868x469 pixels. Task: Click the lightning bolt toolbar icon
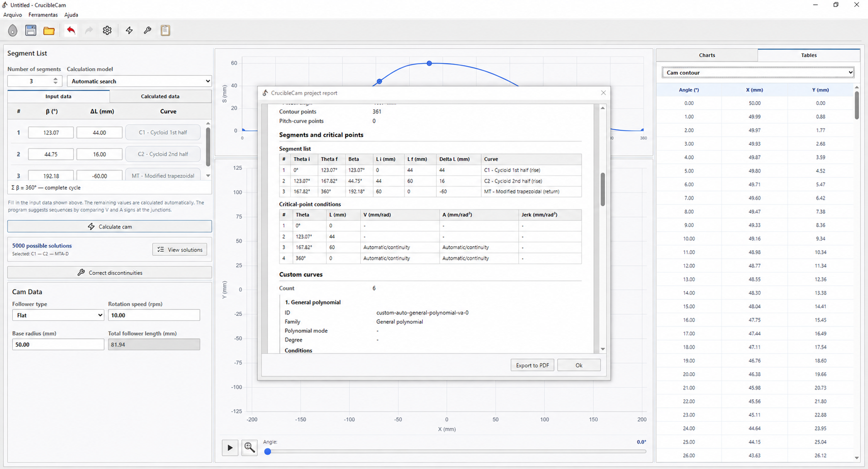(129, 31)
